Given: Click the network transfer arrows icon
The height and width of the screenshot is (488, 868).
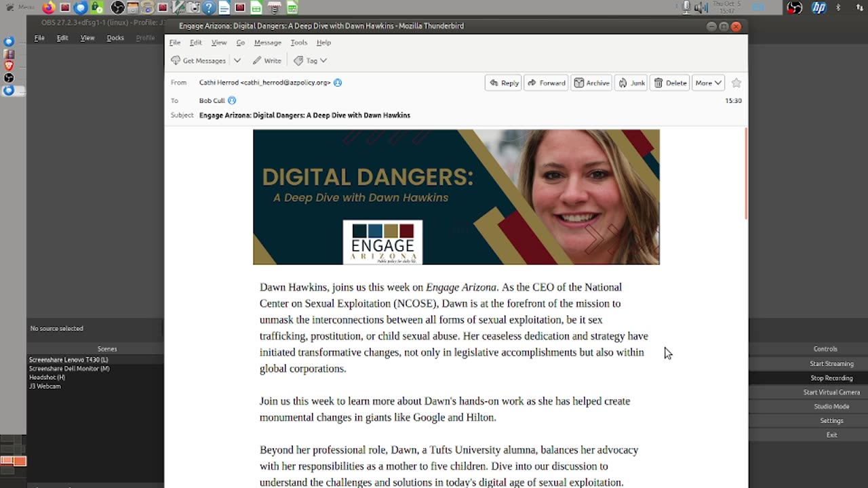Looking at the screenshot, I should point(860,7).
